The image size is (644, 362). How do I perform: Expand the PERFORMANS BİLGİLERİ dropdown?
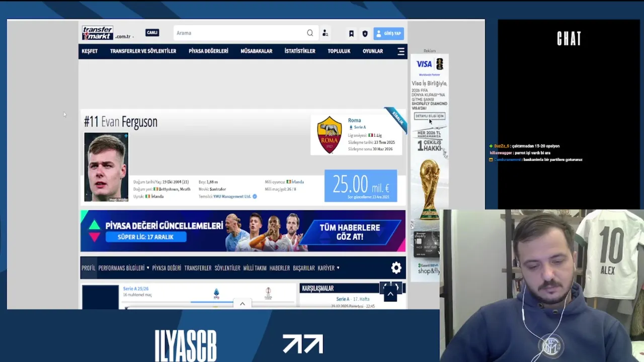point(124,268)
